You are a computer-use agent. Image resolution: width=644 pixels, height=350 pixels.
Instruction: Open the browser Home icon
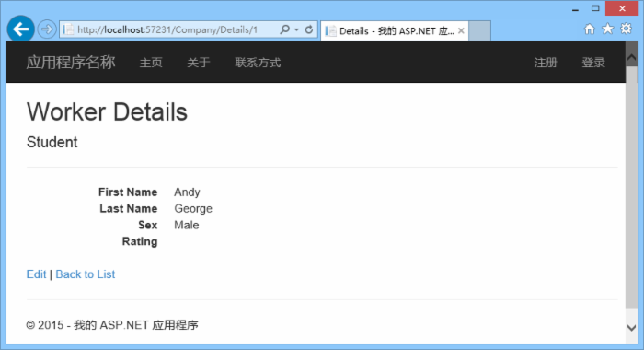click(x=590, y=29)
